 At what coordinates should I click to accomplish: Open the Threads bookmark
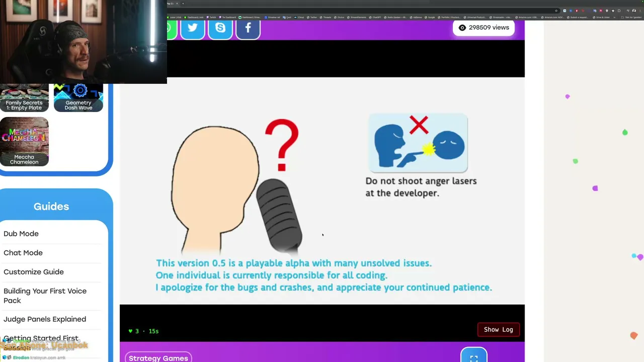pos(326,17)
